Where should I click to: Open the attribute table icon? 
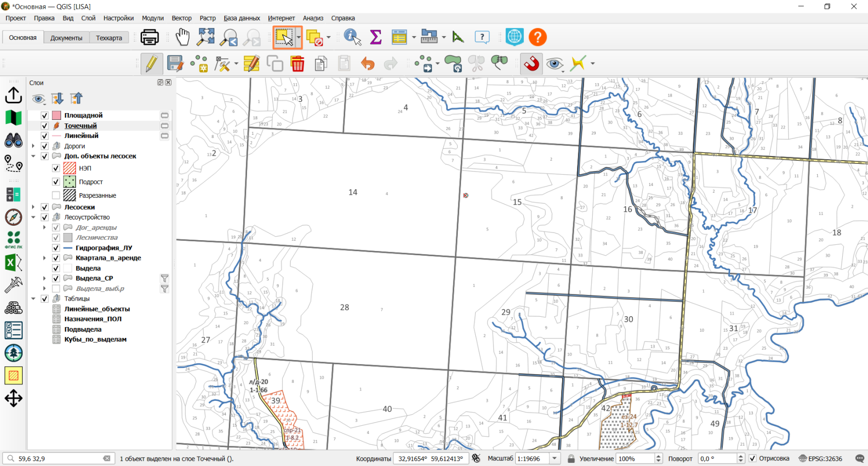399,37
